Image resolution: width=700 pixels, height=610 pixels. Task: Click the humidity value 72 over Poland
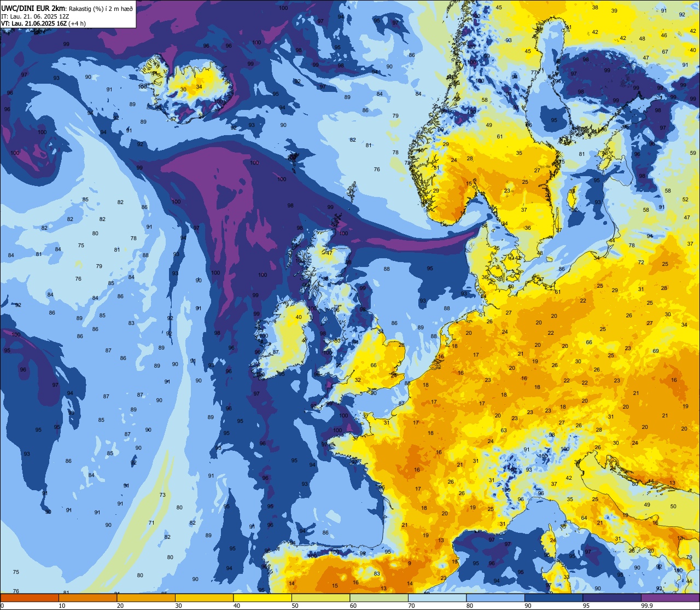click(641, 262)
